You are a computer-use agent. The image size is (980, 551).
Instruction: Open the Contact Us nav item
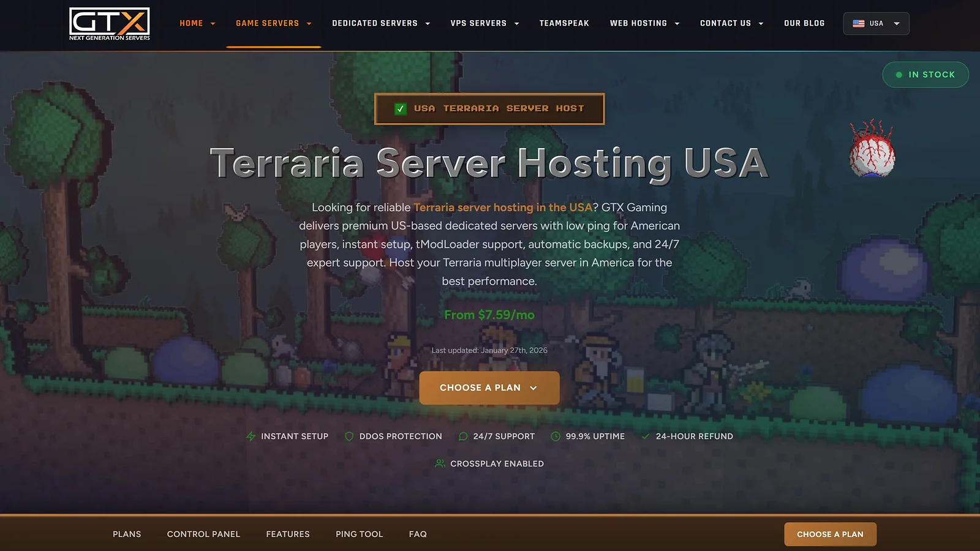click(725, 23)
